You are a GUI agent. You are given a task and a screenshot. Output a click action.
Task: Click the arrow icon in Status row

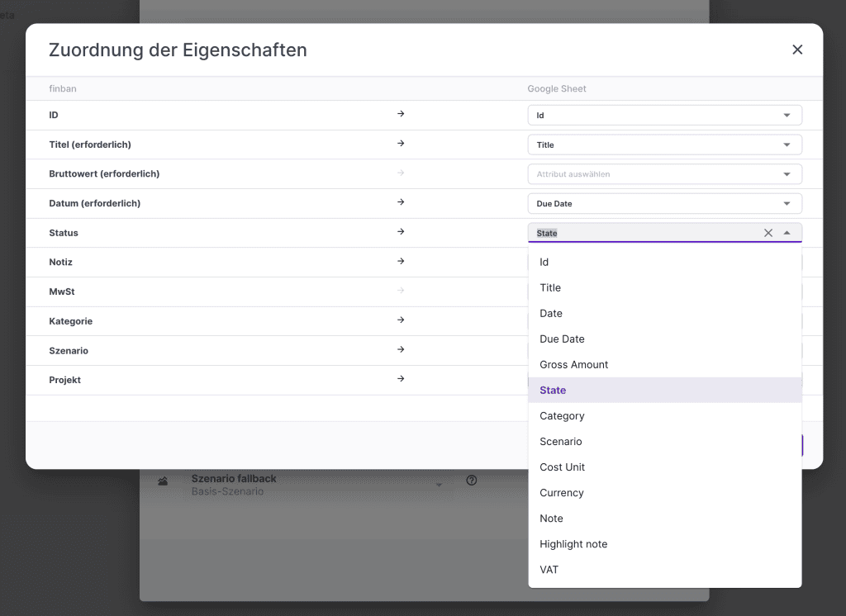coord(401,232)
